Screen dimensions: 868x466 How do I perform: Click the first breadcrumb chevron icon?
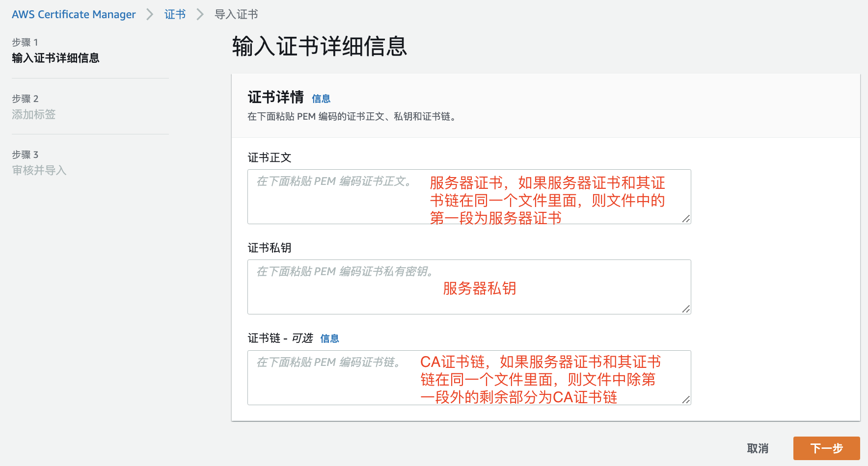click(x=150, y=14)
